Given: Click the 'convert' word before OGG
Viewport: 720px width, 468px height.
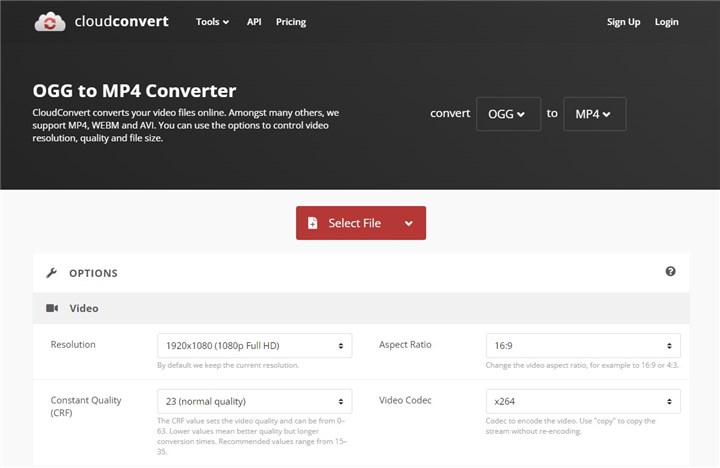Looking at the screenshot, I should [450, 113].
